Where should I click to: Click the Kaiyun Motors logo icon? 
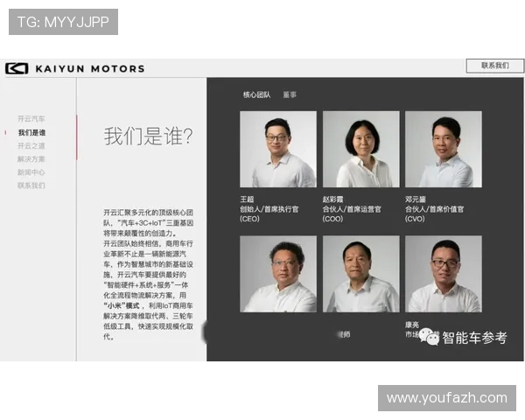tap(17, 68)
